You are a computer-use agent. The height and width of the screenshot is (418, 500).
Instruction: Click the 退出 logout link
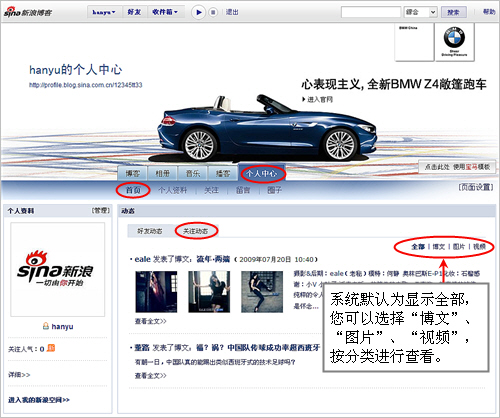pyautogui.click(x=232, y=12)
